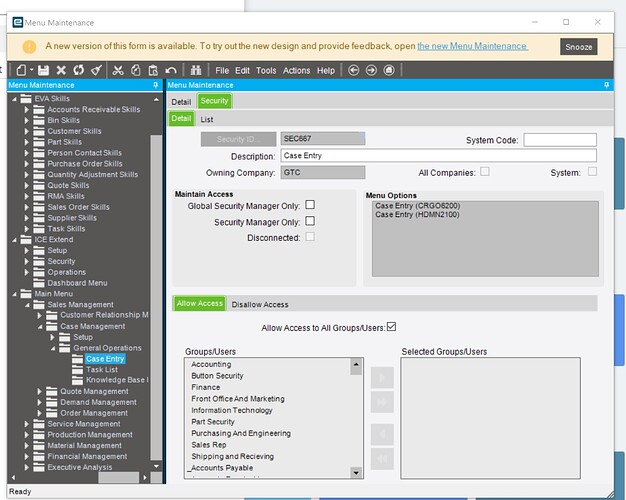Toggle Global Security Manager Only checkbox

click(310, 205)
